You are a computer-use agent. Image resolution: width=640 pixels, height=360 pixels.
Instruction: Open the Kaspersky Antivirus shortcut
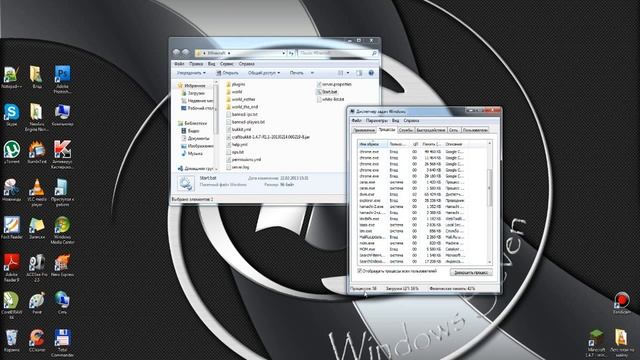click(62, 154)
